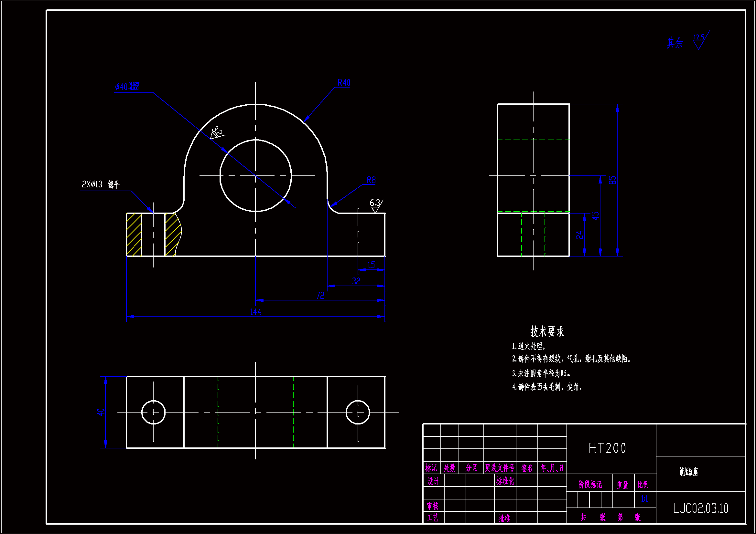Click the 85 height dimension in side view
This screenshot has width=756, height=534.
pyautogui.click(x=612, y=180)
